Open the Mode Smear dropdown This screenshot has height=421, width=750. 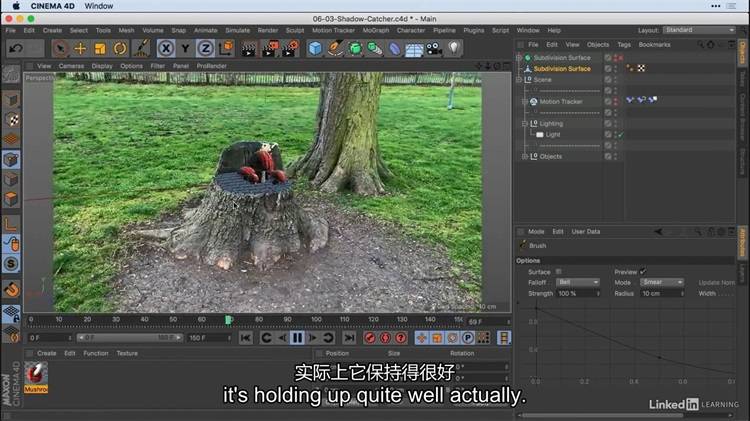[x=662, y=282]
